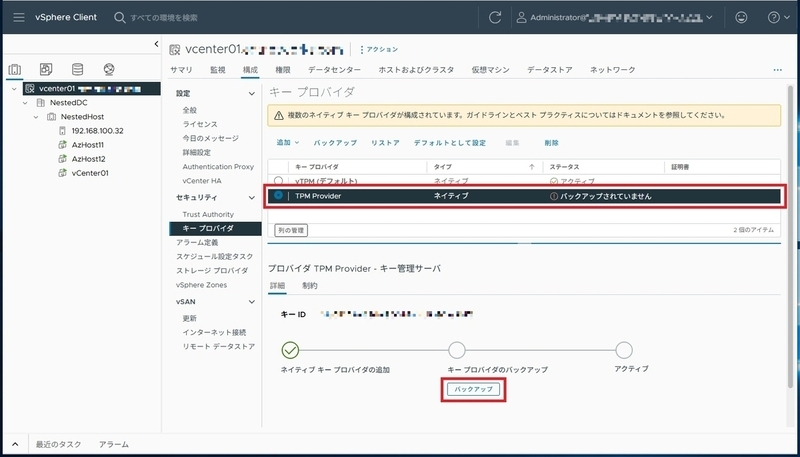Click リストア in the toolbar

pos(385,143)
